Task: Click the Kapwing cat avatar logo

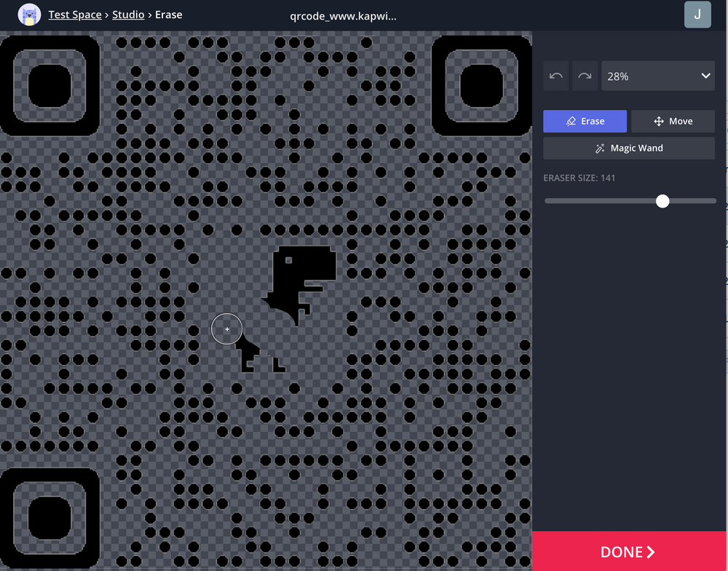Action: 29,15
